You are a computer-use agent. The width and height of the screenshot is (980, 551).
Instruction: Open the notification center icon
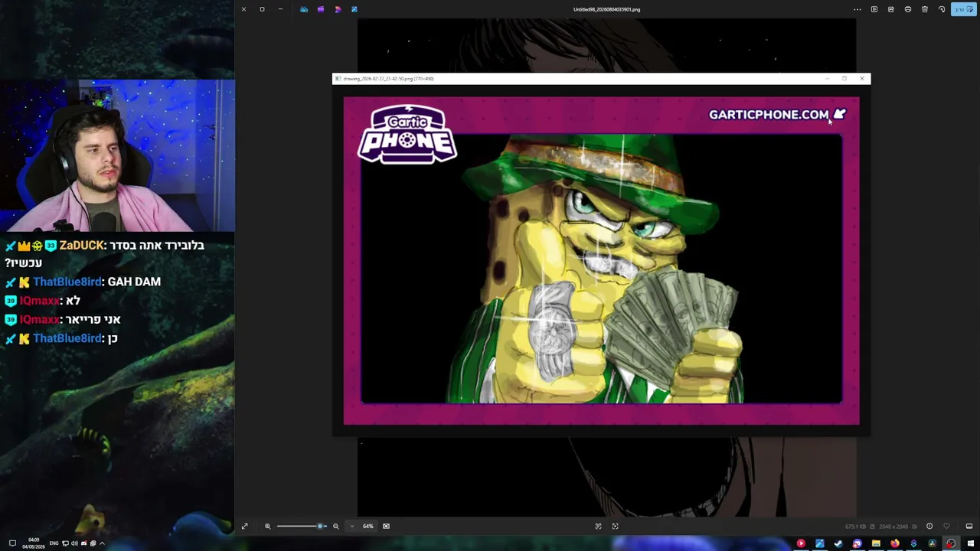[12, 543]
